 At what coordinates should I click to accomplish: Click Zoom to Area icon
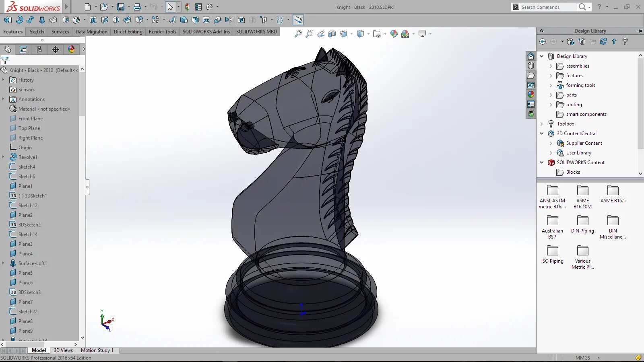click(x=310, y=34)
